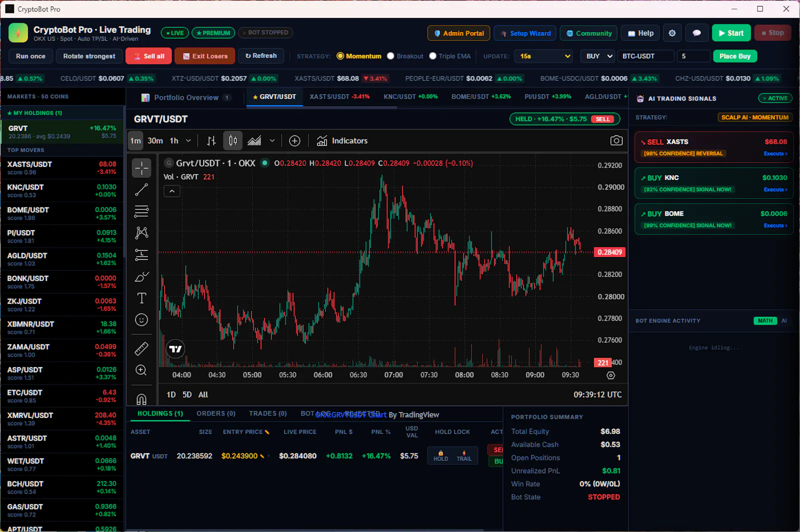Expand the chart interval dropdown chevron
800x532 pixels.
click(188, 141)
